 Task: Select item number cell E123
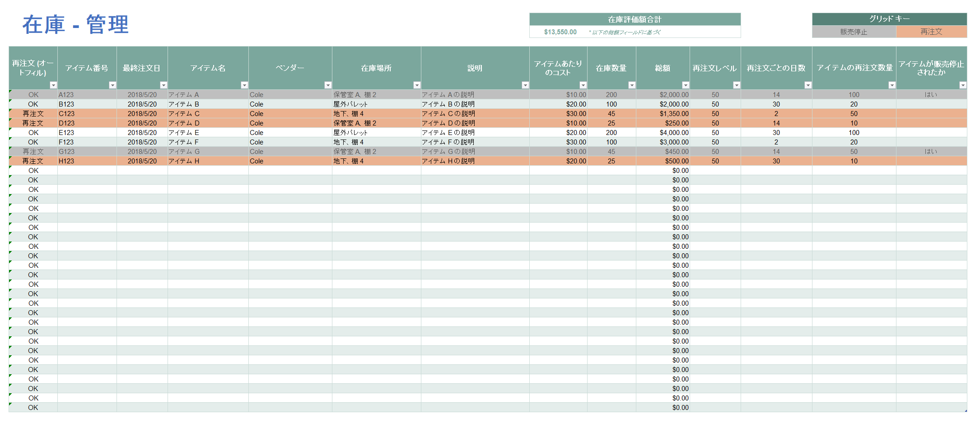tap(87, 133)
